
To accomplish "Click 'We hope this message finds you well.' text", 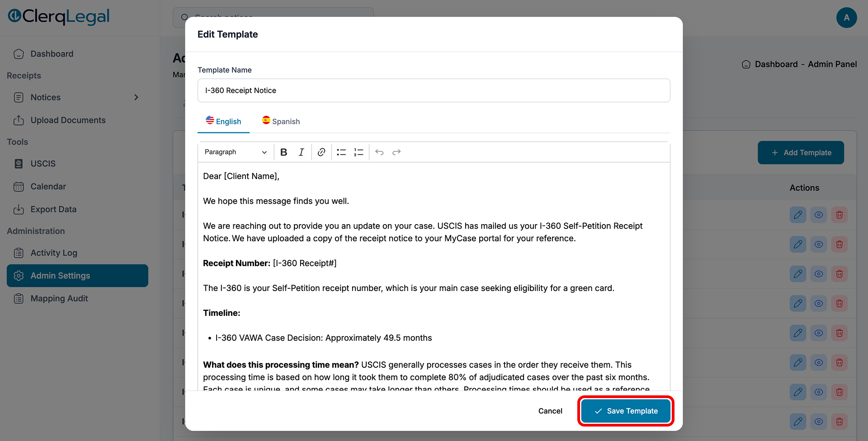I will click(x=276, y=201).
